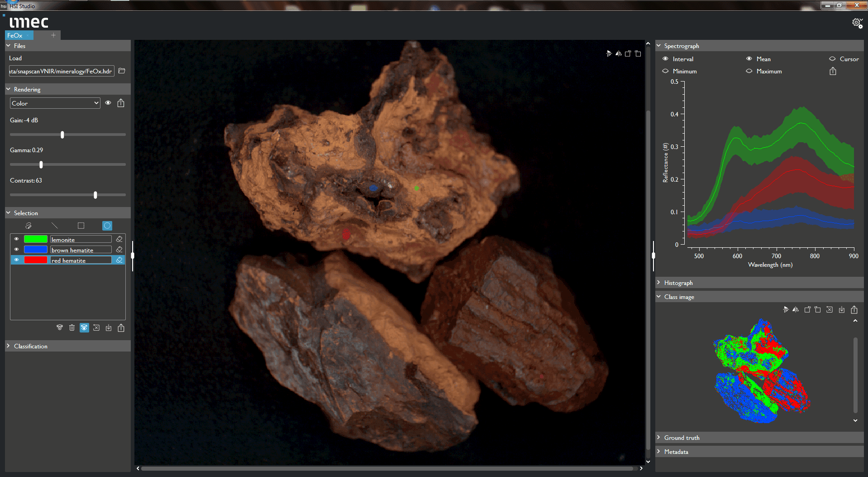
Task: Switch to the FeOx tab
Action: click(16, 35)
